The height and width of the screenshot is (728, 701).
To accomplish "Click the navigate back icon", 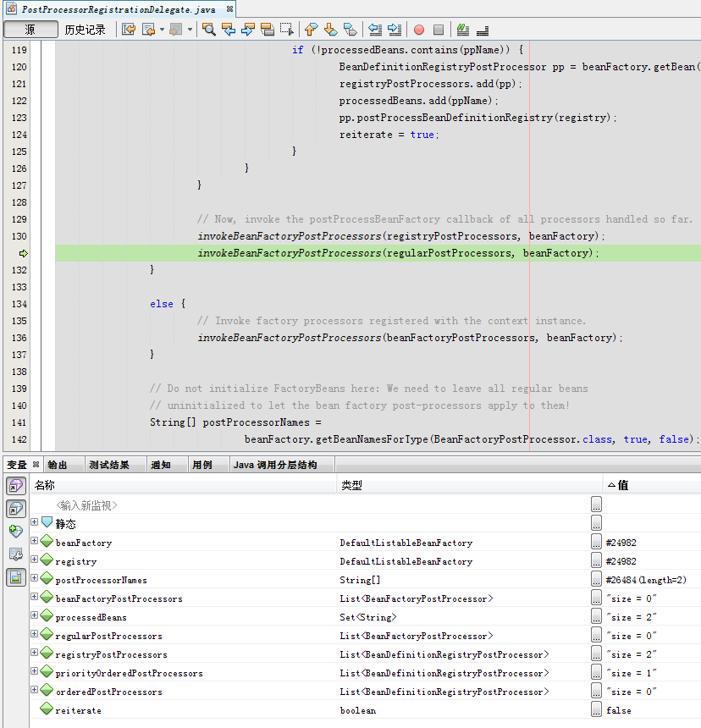I will point(148,30).
